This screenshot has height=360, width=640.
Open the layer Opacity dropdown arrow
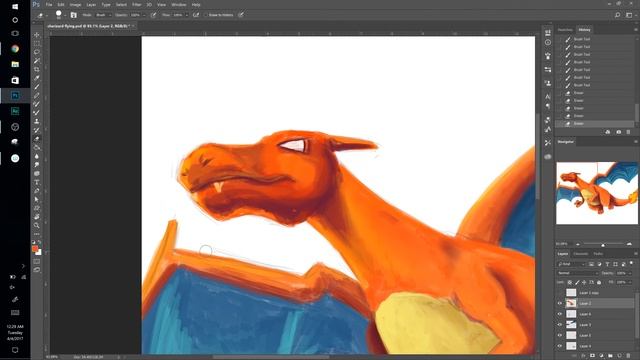[x=630, y=273]
